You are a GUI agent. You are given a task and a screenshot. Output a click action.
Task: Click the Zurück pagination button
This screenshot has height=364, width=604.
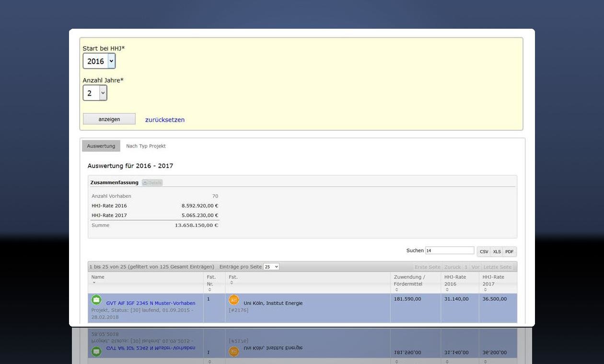coord(453,267)
